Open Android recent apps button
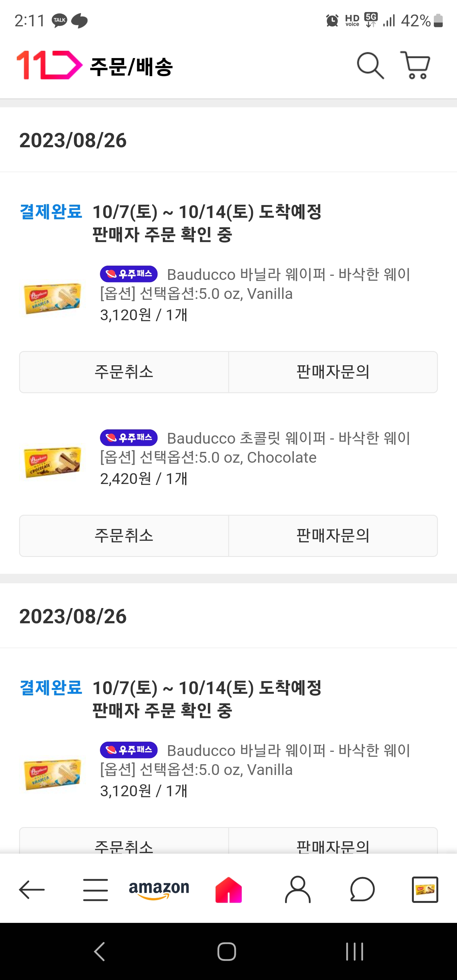This screenshot has height=980, width=457. coord(354,951)
